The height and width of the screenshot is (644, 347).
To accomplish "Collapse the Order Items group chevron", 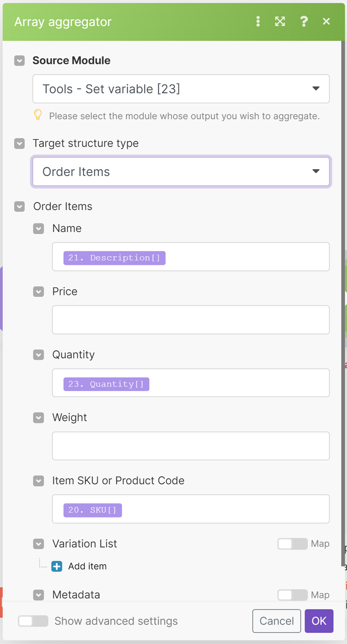I will click(19, 207).
